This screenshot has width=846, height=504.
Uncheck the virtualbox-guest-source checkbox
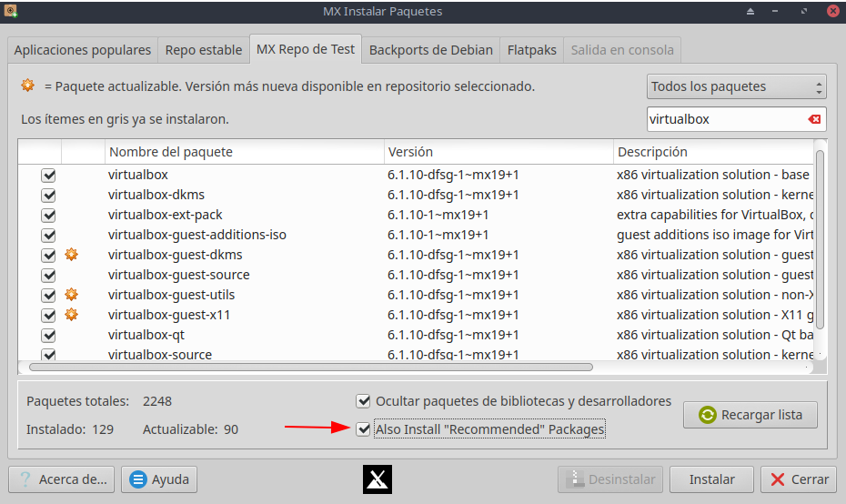(48, 275)
